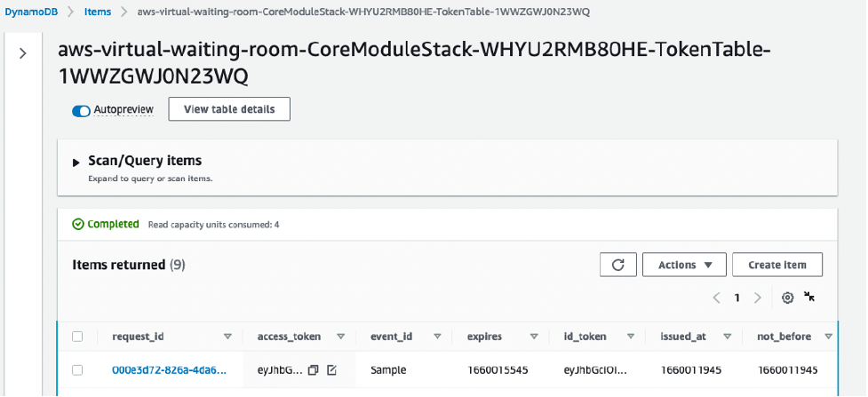Open DynamoDB breadcrumb link
868x397 pixels.
(x=32, y=12)
